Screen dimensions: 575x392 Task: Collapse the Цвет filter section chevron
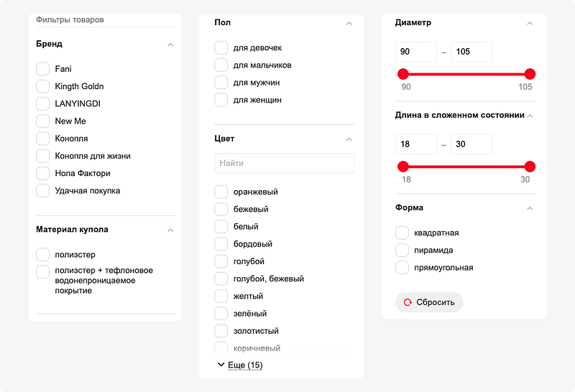coord(349,139)
